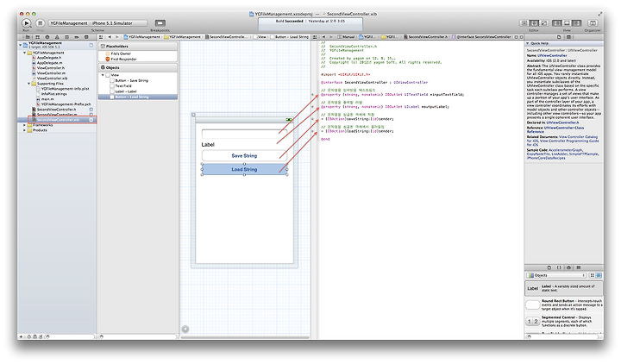Switch to the Version editor mode

543,23
